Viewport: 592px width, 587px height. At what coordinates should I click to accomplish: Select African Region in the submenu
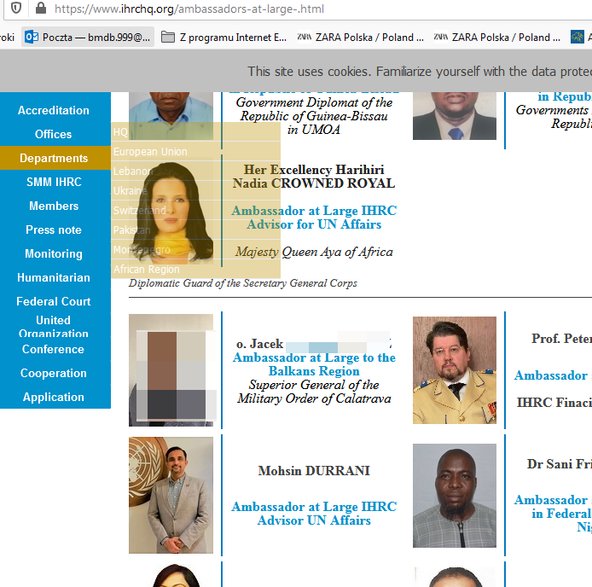[x=196, y=269]
